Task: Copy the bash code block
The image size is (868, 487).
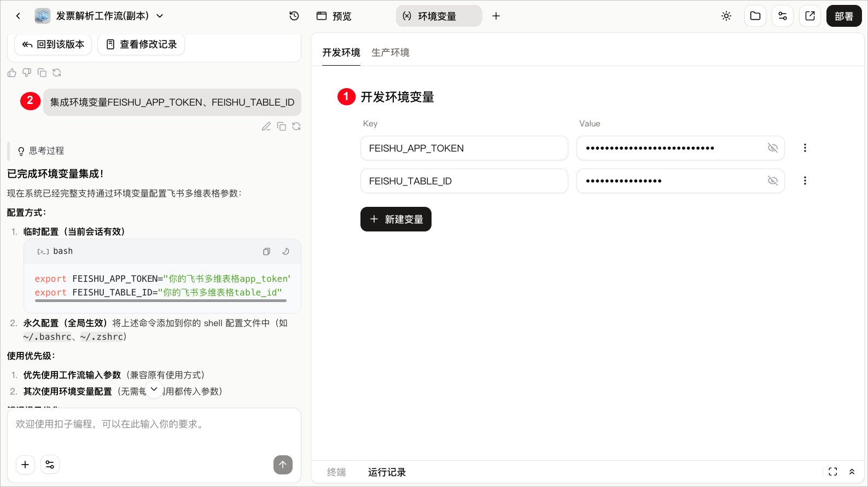Action: point(266,252)
